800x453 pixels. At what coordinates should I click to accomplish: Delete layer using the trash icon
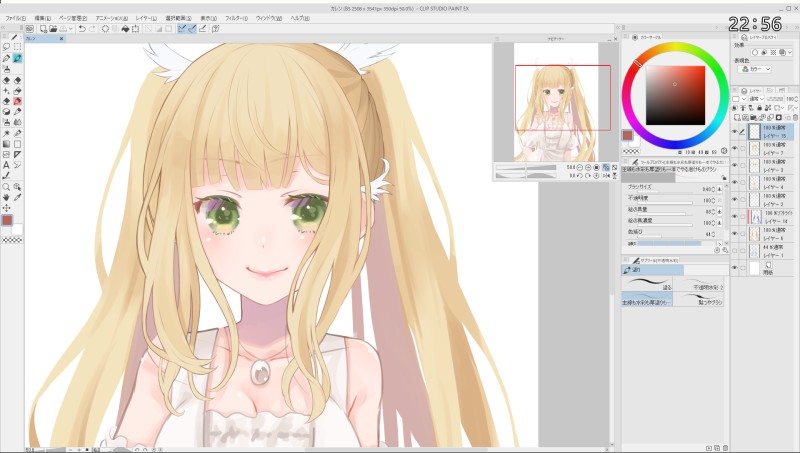coord(795,117)
